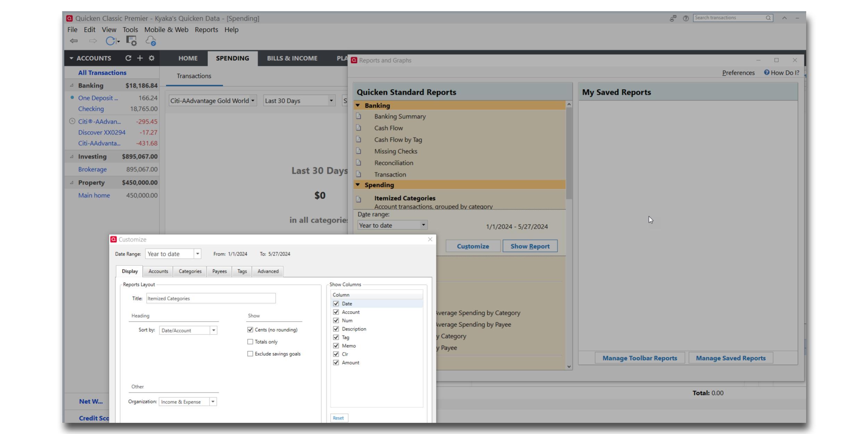Switch to the Categories tab in Customize
The width and height of the screenshot is (868, 434).
click(190, 271)
